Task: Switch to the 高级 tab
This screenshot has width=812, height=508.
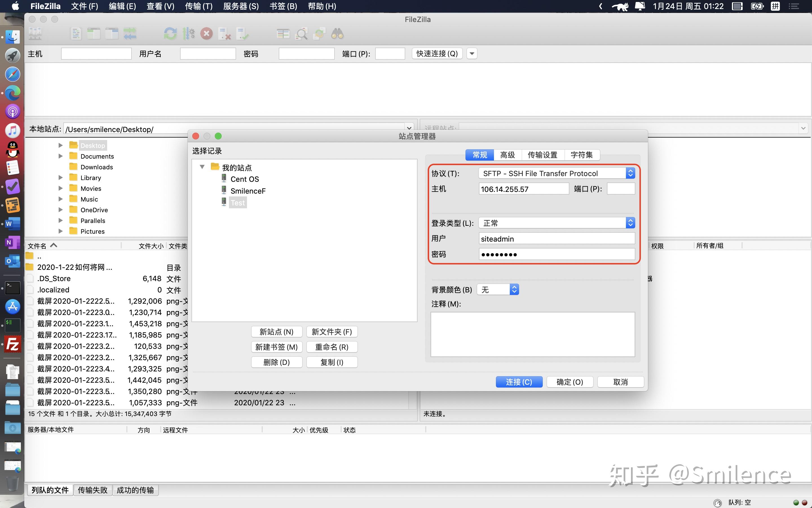Action: pyautogui.click(x=507, y=155)
